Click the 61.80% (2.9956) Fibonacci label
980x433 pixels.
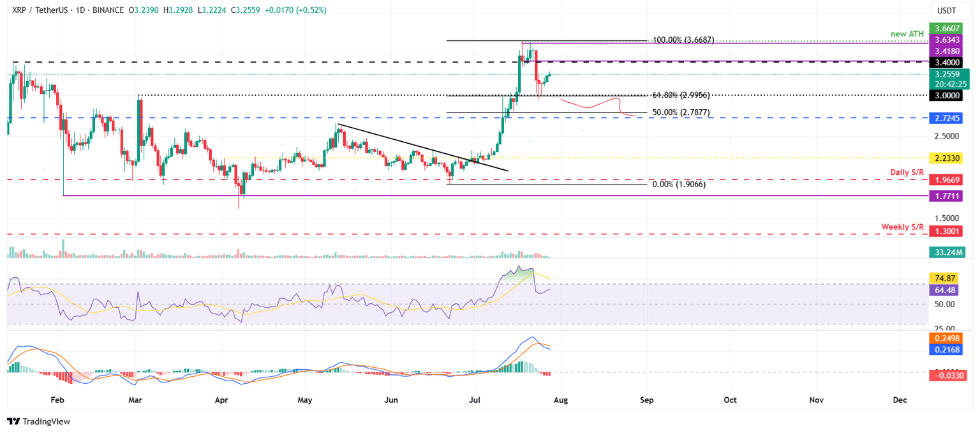[681, 95]
